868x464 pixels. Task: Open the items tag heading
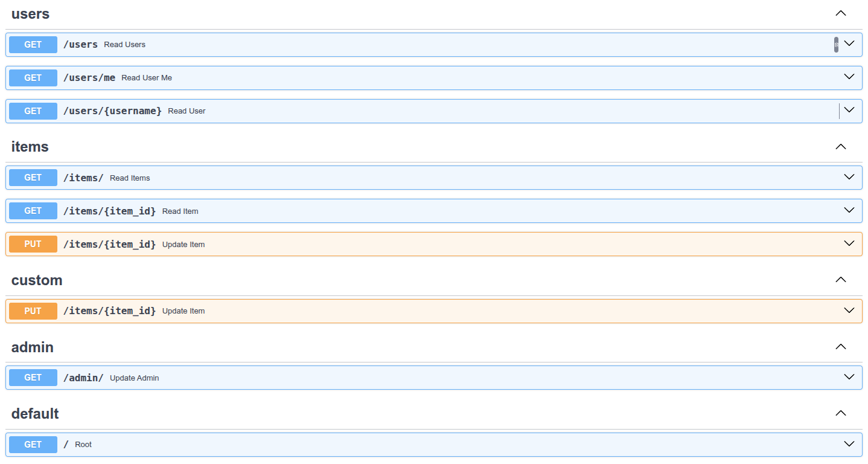30,147
